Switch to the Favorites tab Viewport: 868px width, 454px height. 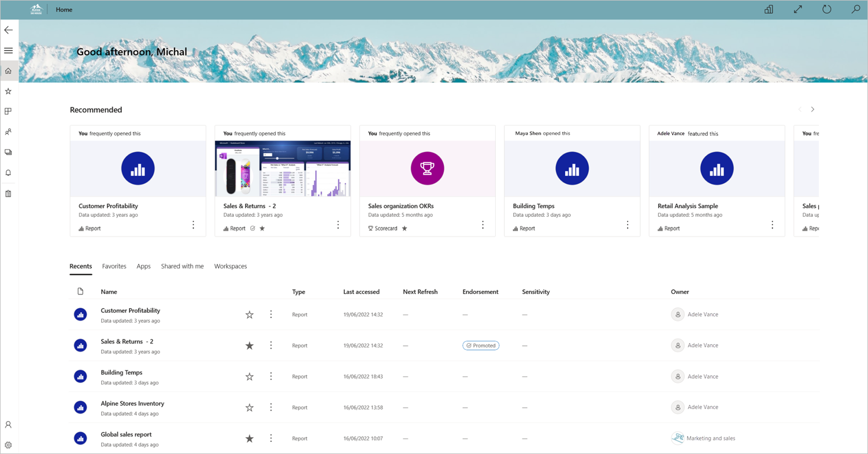114,267
